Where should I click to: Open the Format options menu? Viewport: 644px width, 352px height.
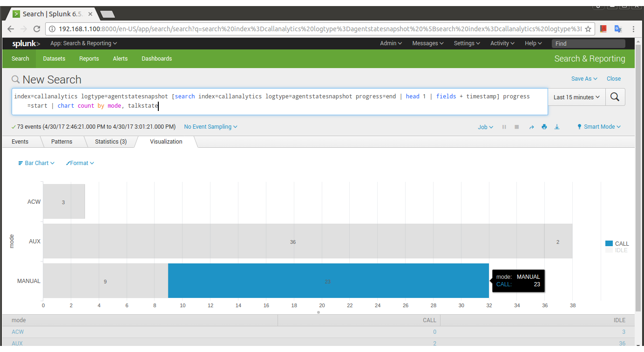pos(80,163)
